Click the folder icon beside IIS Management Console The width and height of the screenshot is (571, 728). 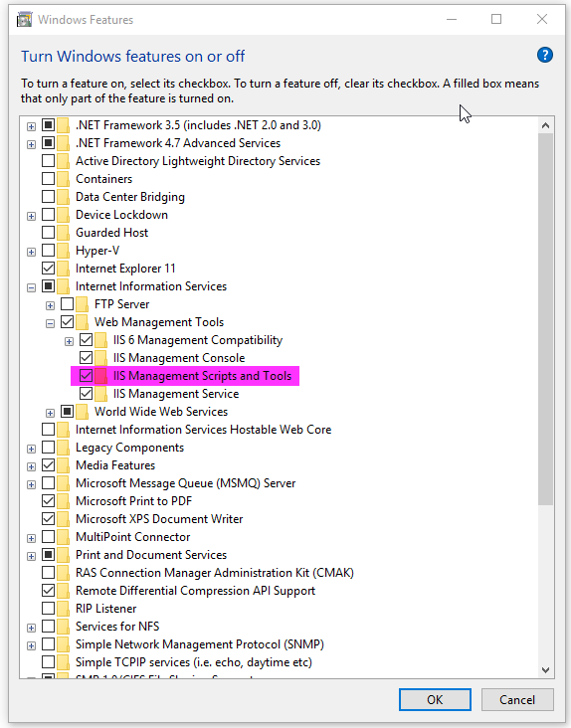point(100,358)
